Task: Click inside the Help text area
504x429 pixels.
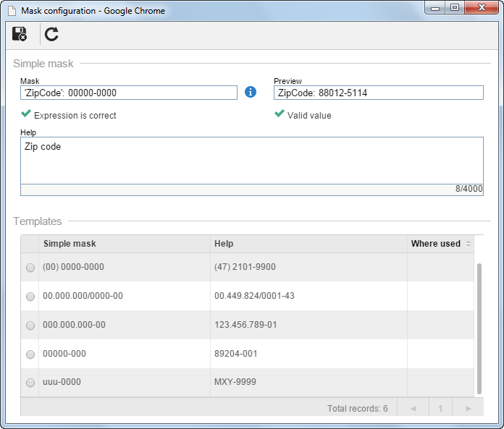Action: (252, 161)
